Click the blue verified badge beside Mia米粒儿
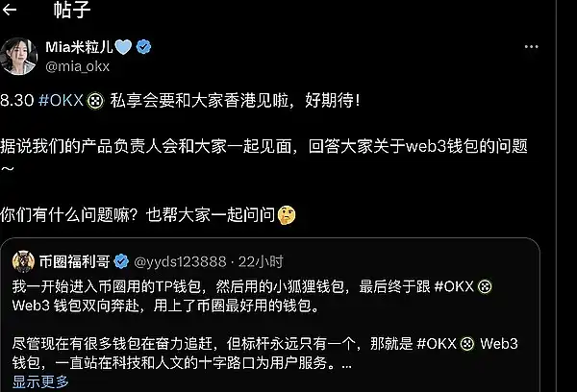 tap(143, 47)
